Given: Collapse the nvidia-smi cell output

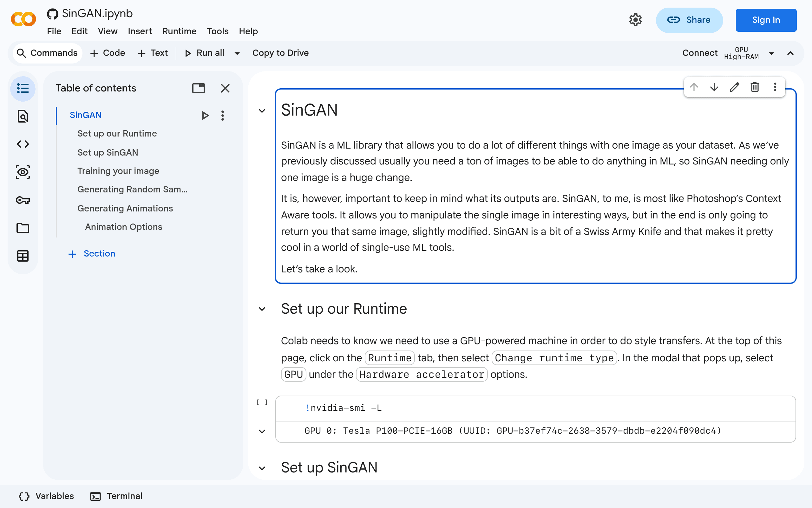Looking at the screenshot, I should 262,431.
